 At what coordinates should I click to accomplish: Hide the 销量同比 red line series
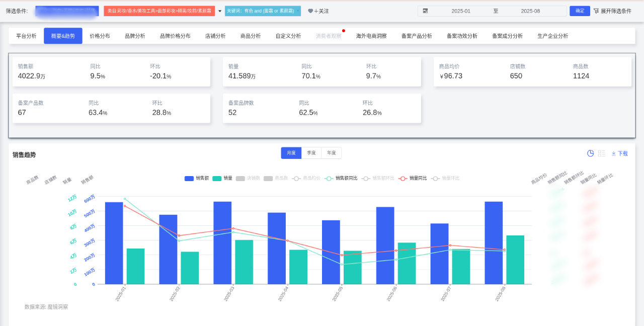point(412,178)
